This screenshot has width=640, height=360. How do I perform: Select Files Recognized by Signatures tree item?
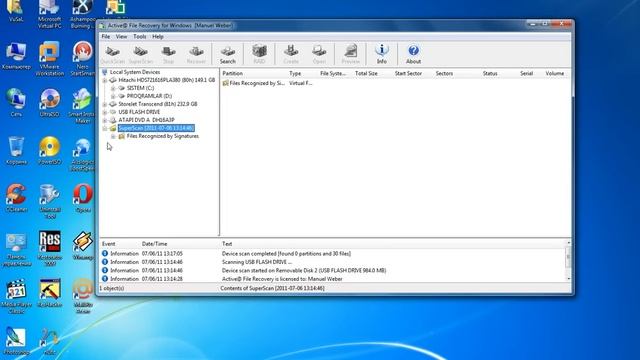point(162,136)
